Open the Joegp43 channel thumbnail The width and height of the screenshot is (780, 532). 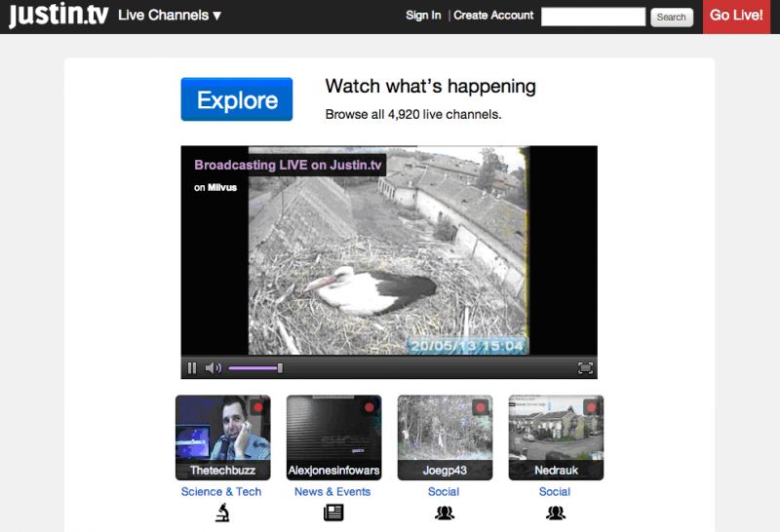click(445, 437)
